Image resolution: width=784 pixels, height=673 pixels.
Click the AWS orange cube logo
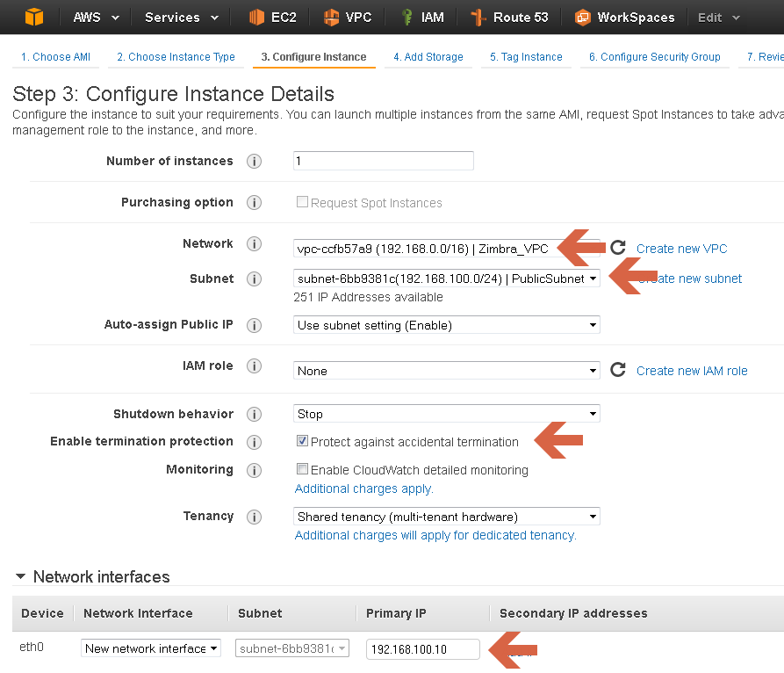[x=34, y=17]
